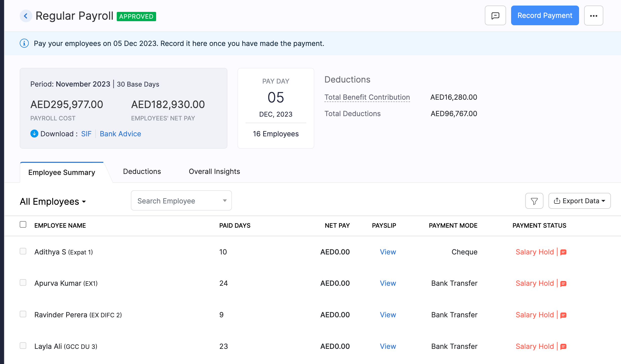The image size is (621, 364).
Task: Open salary hold comment for Adithya S
Action: click(563, 252)
